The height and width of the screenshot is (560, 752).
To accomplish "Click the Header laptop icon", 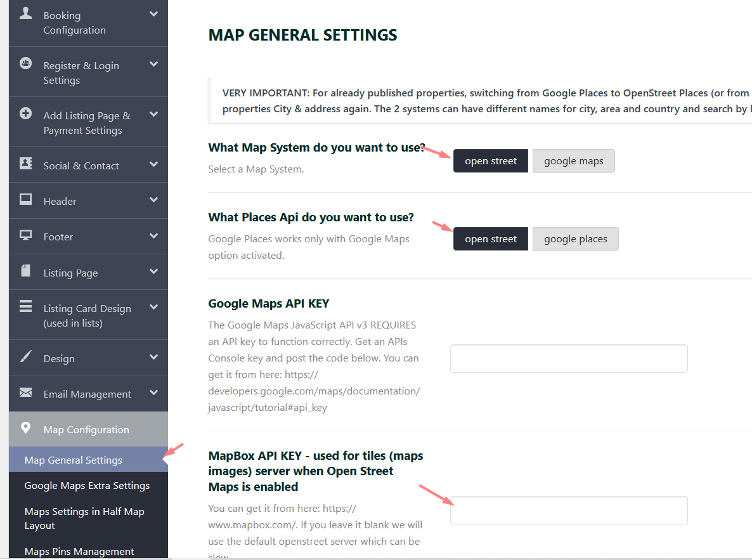I will click(x=25, y=199).
